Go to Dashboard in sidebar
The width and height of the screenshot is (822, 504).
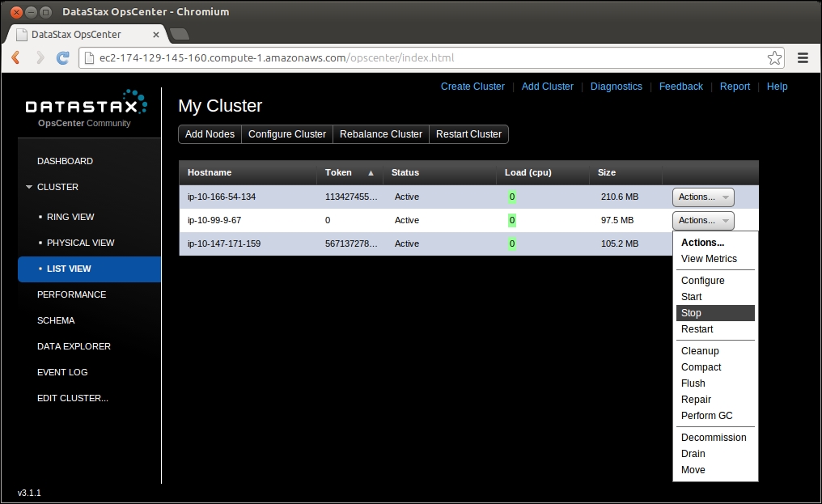pyautogui.click(x=65, y=161)
